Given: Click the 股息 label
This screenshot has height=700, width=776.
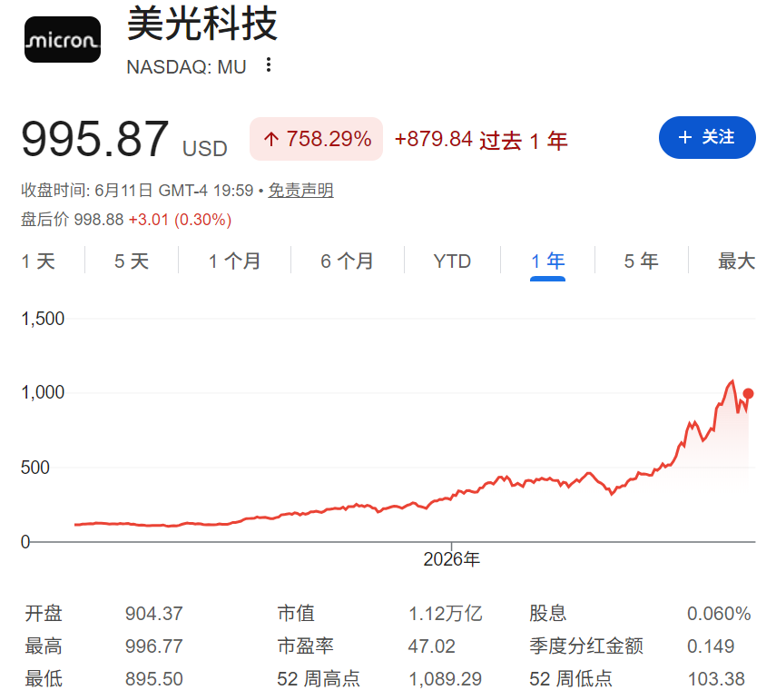Looking at the screenshot, I should [548, 614].
